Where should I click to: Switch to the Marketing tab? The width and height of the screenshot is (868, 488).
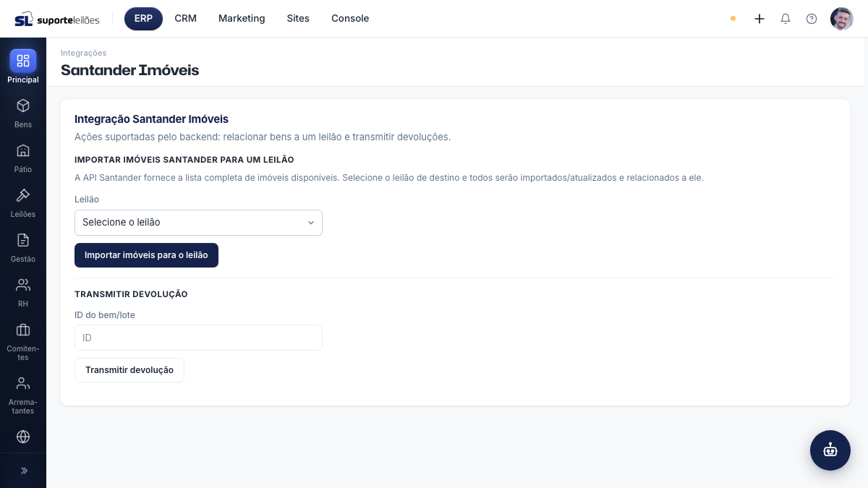242,19
